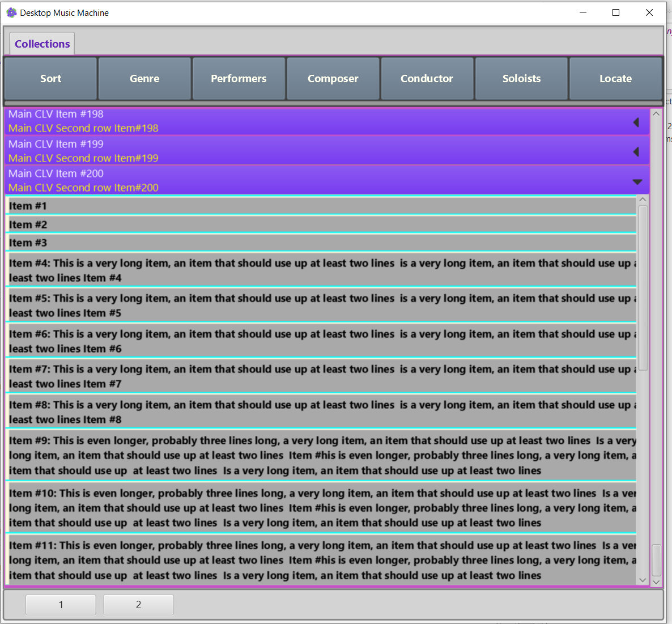Screen dimensions: 672x624
Task: Click inner list scroll-up arrow
Action: pos(643,199)
